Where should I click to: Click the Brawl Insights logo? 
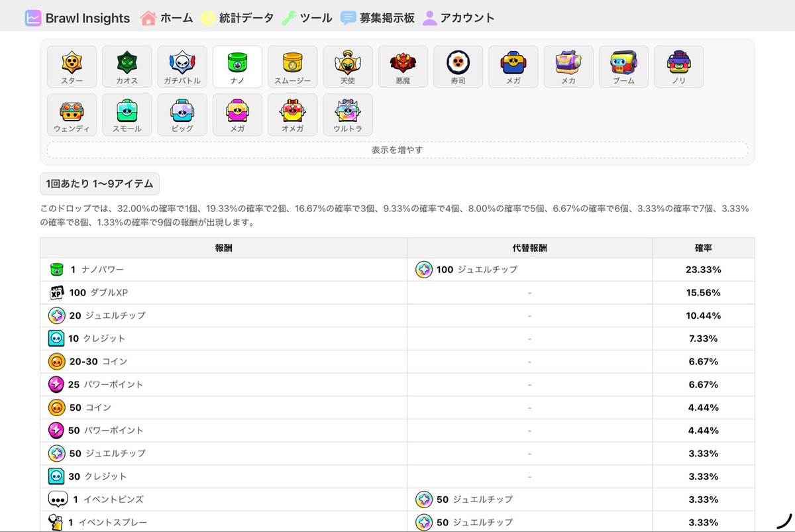tap(78, 18)
